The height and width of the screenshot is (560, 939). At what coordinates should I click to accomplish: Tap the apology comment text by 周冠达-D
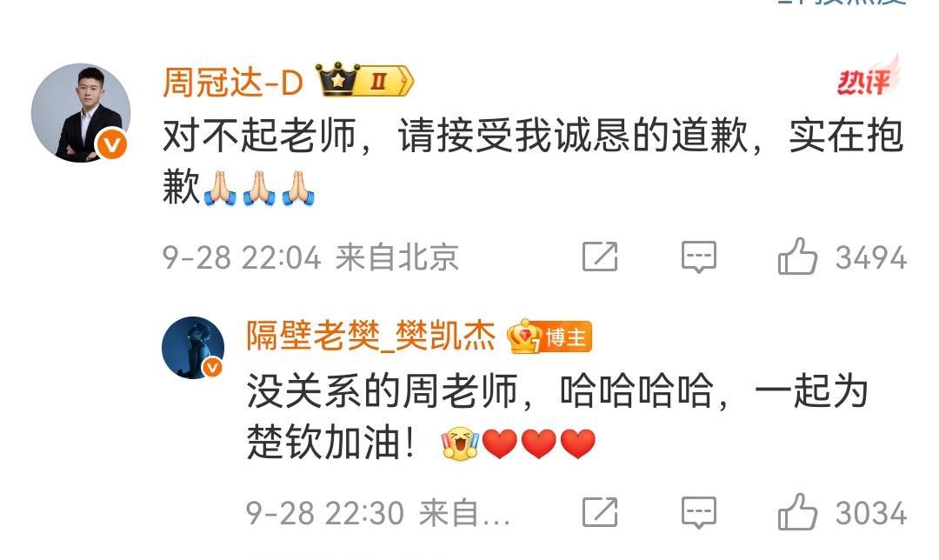533,161
